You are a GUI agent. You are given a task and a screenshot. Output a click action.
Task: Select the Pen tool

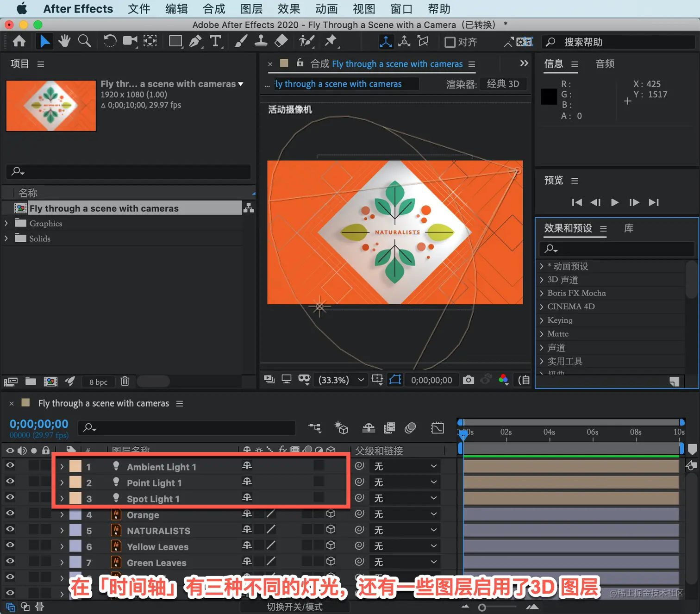(x=195, y=42)
